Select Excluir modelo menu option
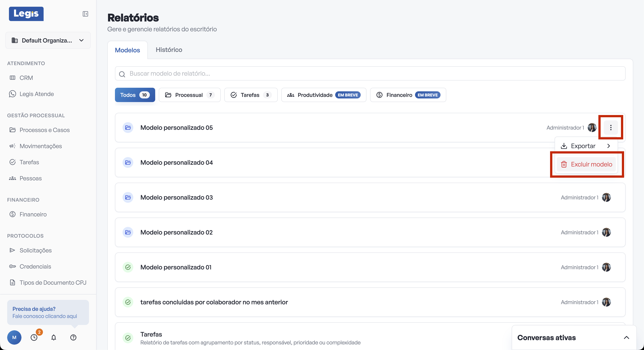This screenshot has width=644, height=350. click(586, 164)
